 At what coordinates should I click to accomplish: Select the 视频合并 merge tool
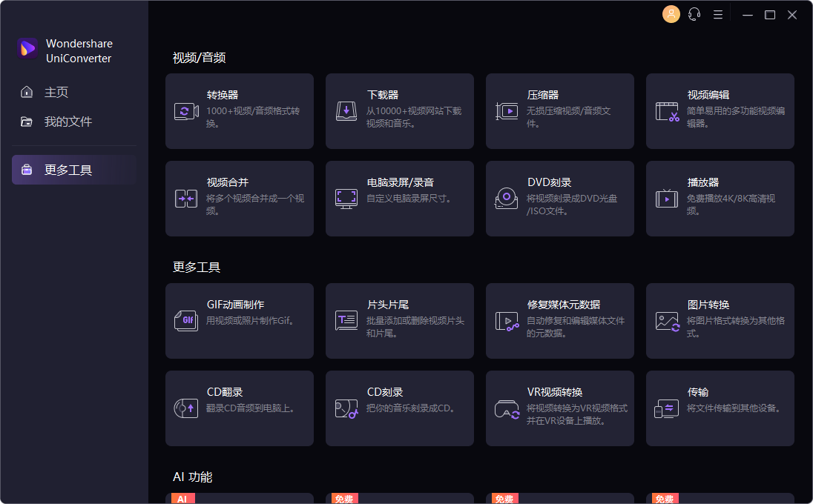tap(240, 198)
